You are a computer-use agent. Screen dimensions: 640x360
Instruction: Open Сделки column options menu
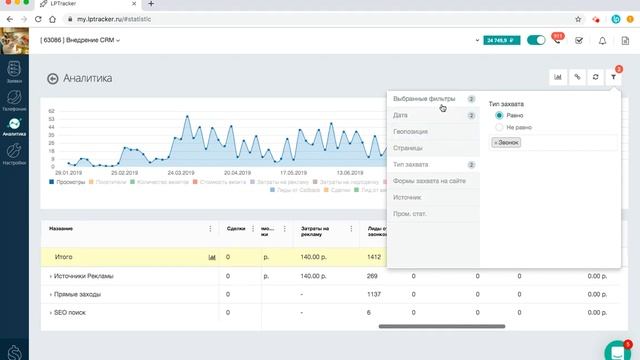point(253,229)
